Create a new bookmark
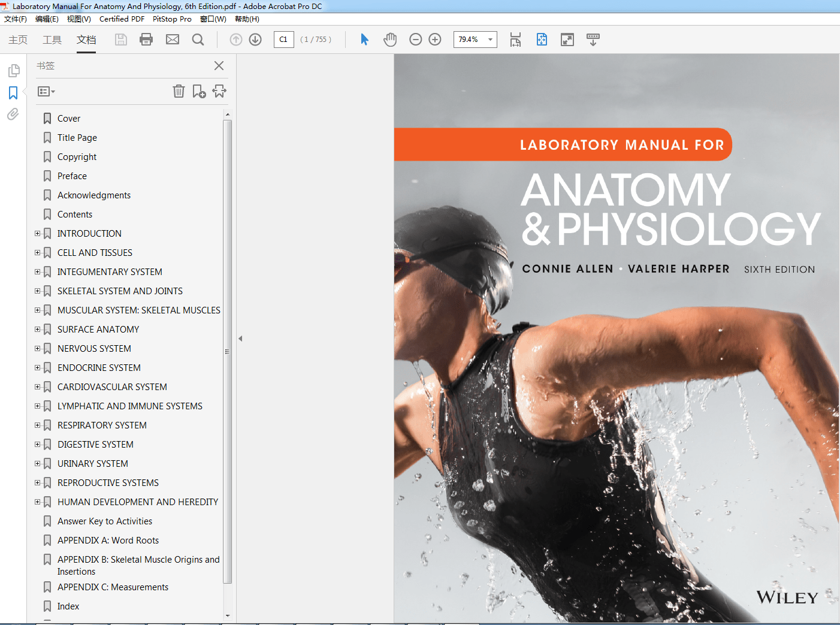840x625 pixels. [x=199, y=91]
